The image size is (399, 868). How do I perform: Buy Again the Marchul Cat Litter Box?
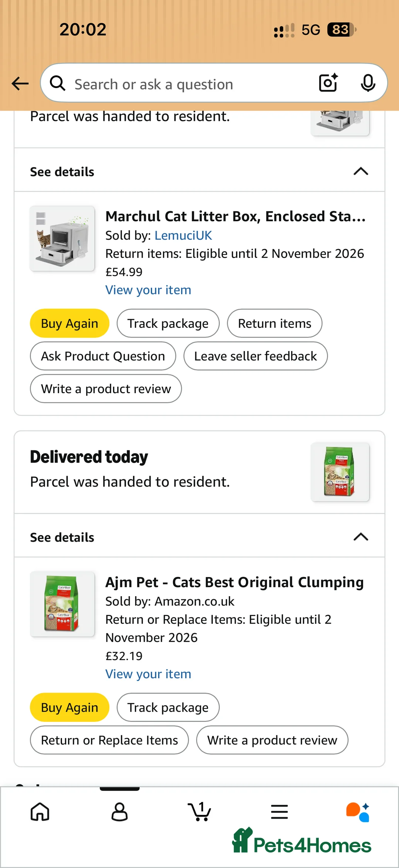pos(69,323)
